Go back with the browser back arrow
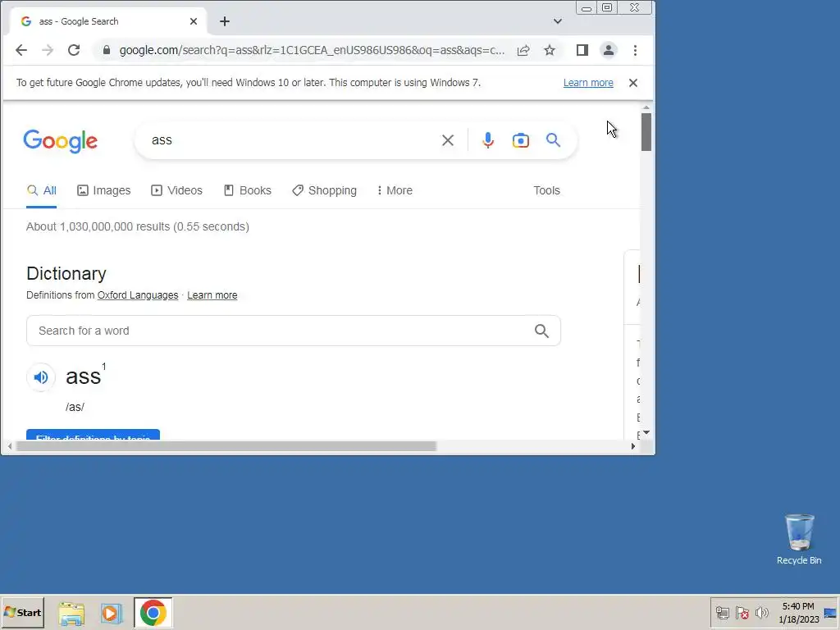This screenshot has height=630, width=840. point(21,50)
